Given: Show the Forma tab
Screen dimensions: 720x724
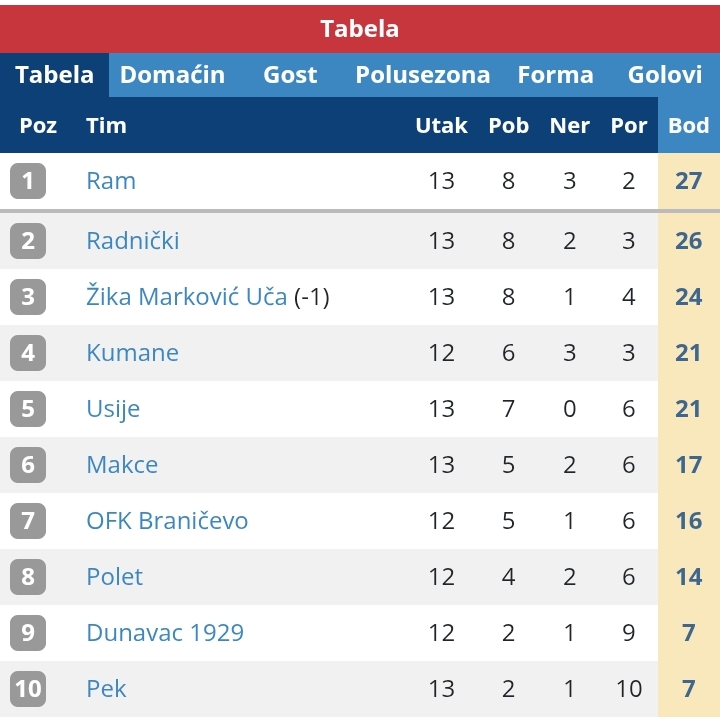Looking at the screenshot, I should [x=555, y=75].
